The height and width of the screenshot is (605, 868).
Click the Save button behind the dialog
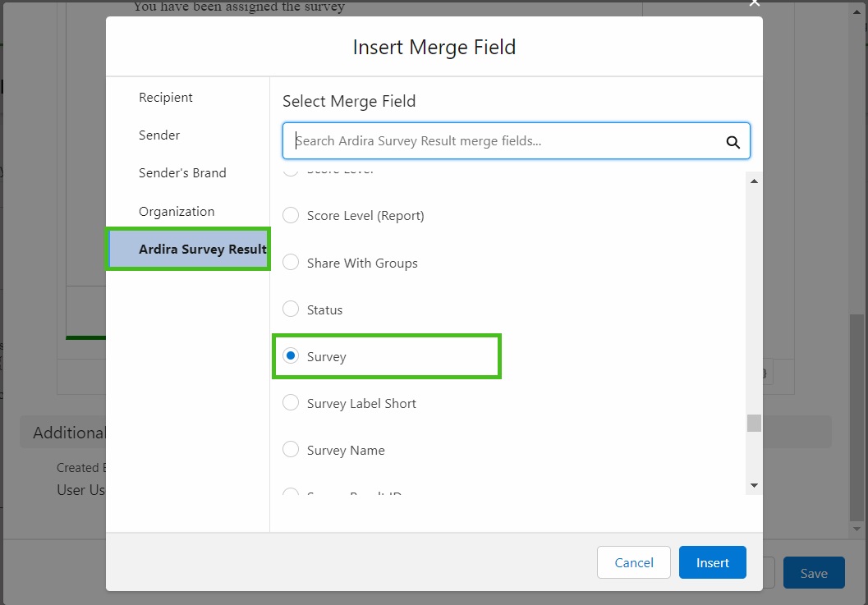(813, 574)
